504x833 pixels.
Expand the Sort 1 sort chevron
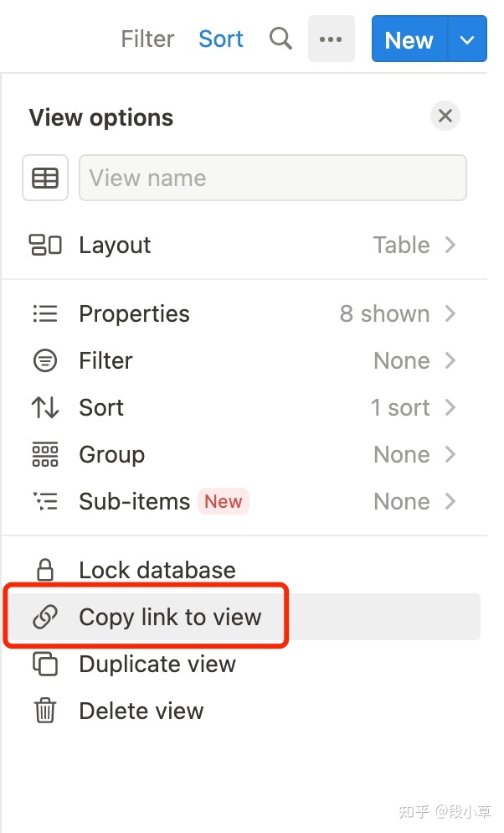pos(450,407)
